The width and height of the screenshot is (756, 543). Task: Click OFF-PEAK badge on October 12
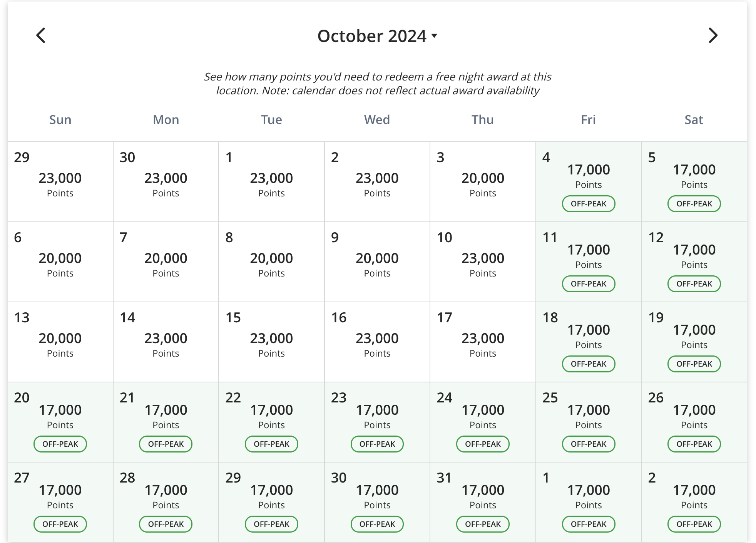694,284
